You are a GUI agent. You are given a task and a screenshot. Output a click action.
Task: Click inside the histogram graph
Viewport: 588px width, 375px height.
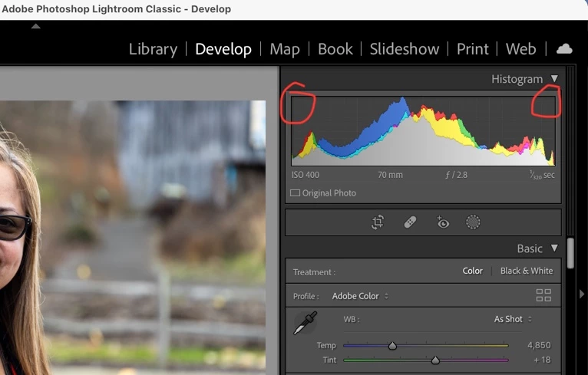coord(423,130)
